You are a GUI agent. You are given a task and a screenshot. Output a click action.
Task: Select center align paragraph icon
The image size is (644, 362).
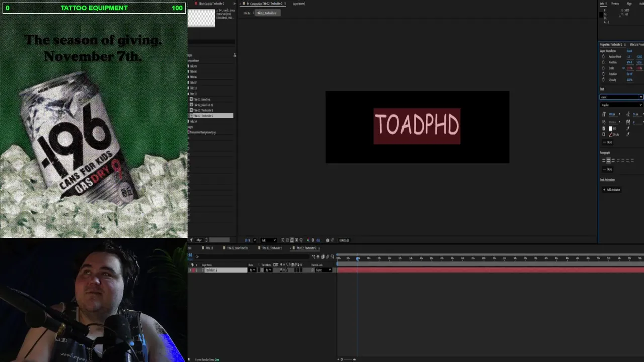[608, 160]
